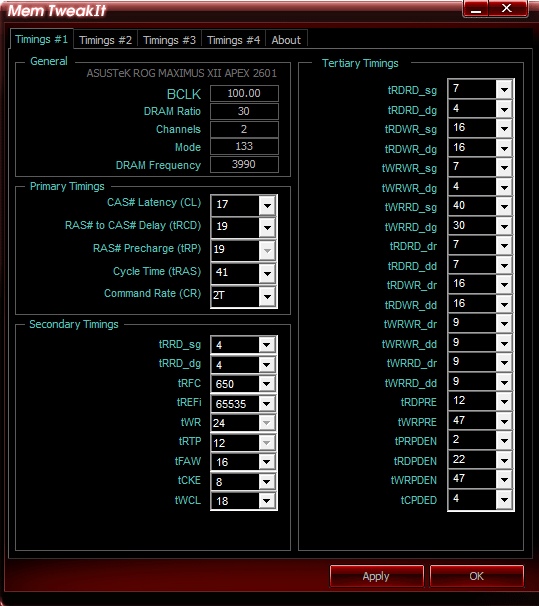Expand the tWCL value dropdown
The height and width of the screenshot is (606, 539).
267,501
